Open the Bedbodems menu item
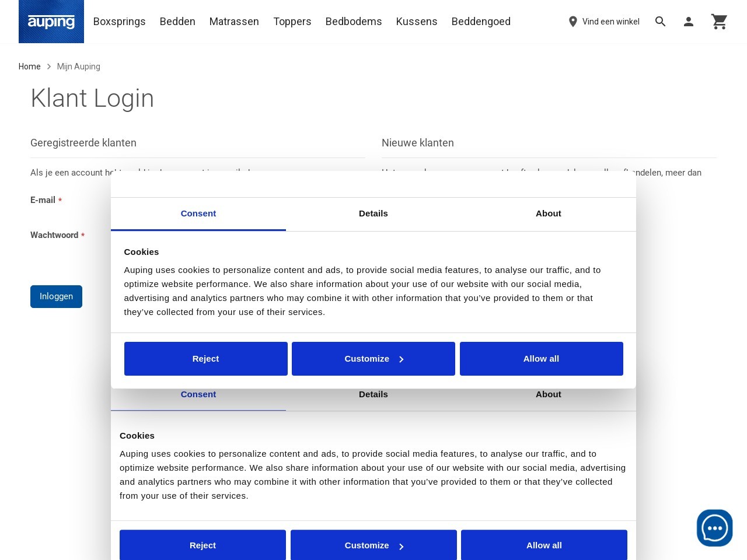Viewport: 747px width, 560px height. click(x=354, y=22)
